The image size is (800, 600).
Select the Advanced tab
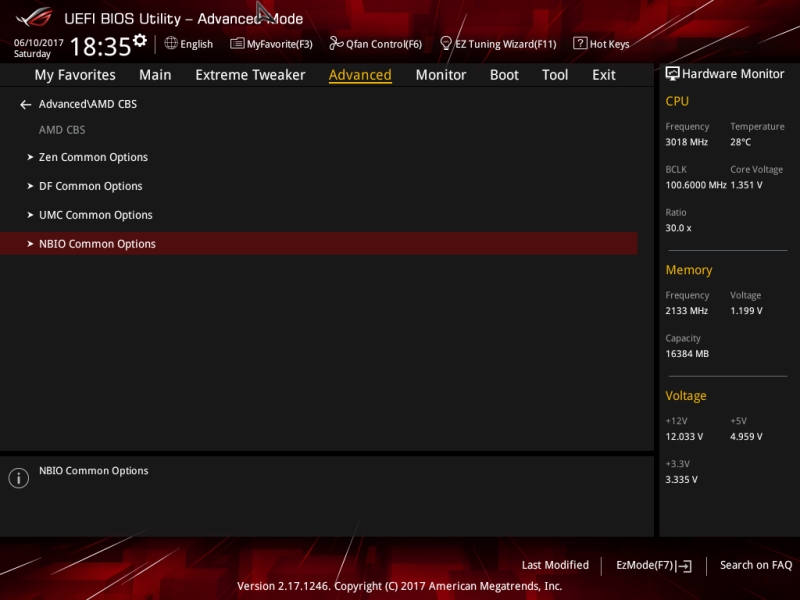coord(360,75)
